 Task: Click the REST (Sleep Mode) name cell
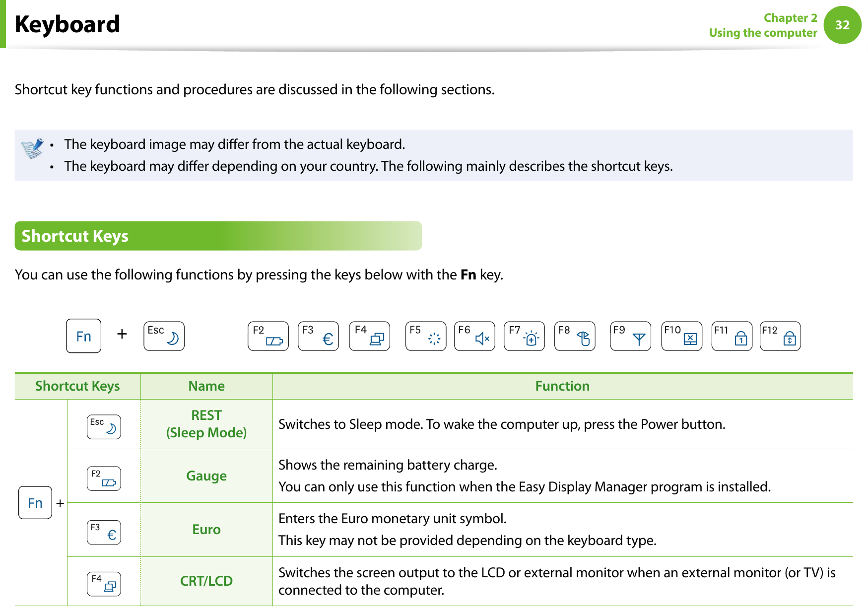206,424
